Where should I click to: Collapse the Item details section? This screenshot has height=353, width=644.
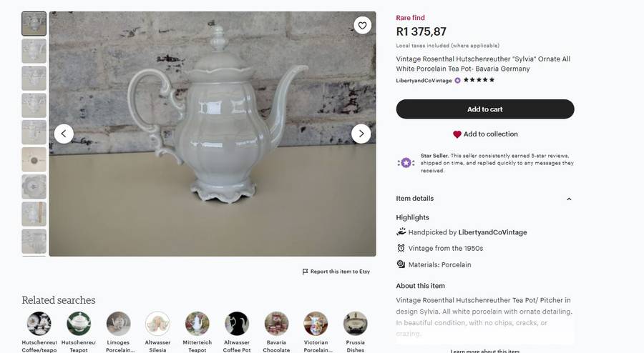pos(569,199)
